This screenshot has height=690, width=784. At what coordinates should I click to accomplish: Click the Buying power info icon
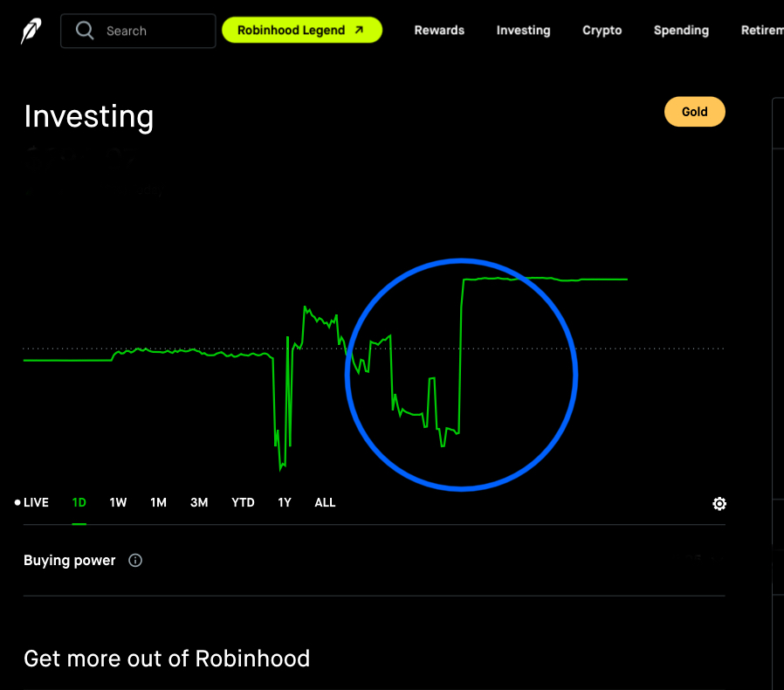tap(135, 561)
